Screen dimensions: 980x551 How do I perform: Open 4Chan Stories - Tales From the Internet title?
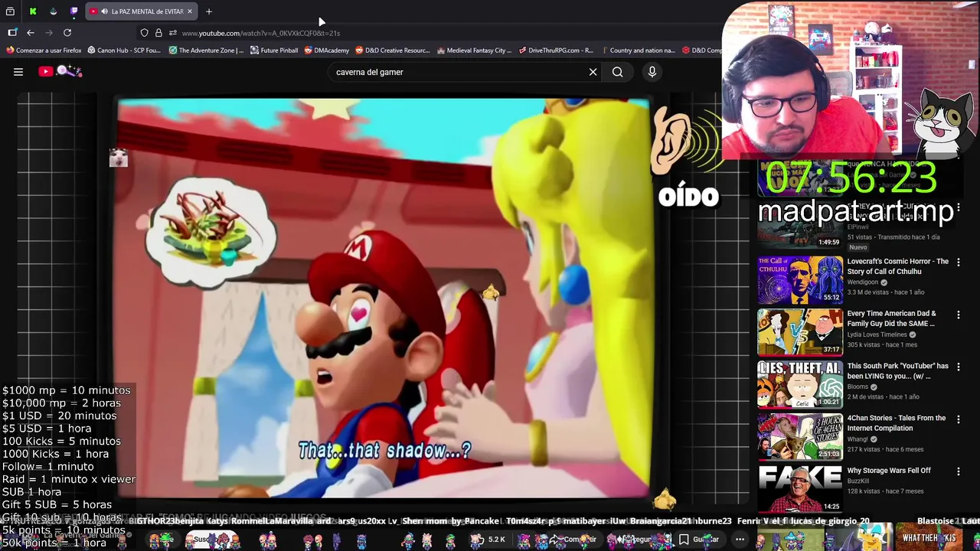tap(896, 423)
